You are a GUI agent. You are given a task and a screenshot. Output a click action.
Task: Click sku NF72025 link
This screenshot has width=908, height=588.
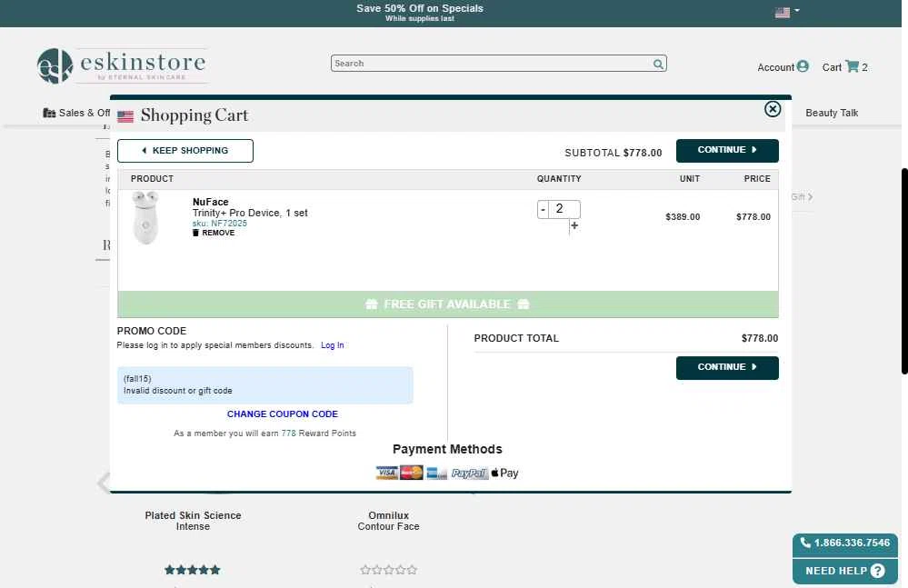[219, 224]
